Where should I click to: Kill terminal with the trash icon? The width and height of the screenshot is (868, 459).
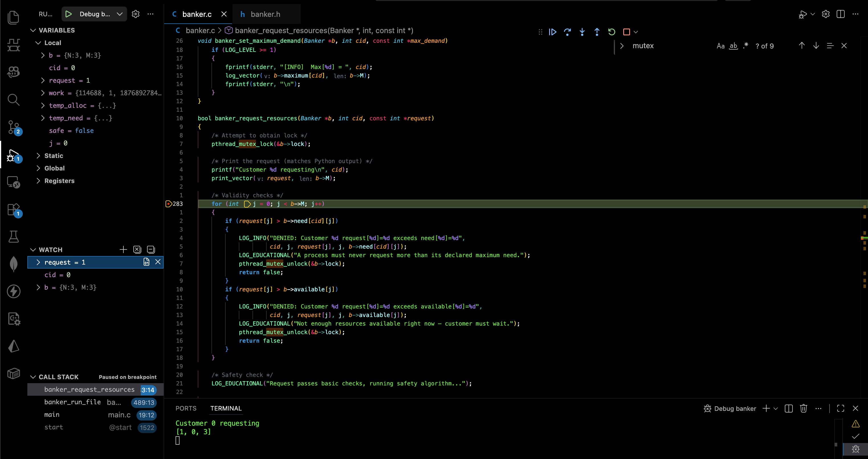[803, 409]
